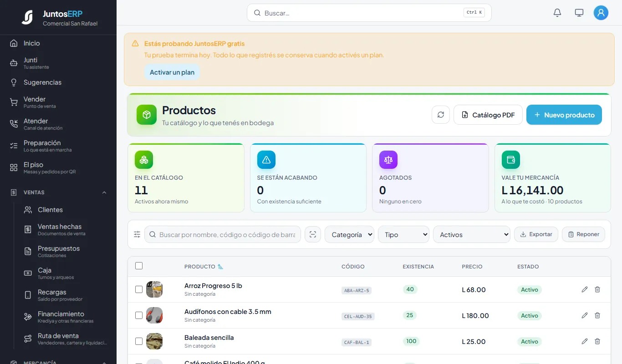The height and width of the screenshot is (364, 622).
Task: Sort by the Producto column arrow
Action: point(220,267)
